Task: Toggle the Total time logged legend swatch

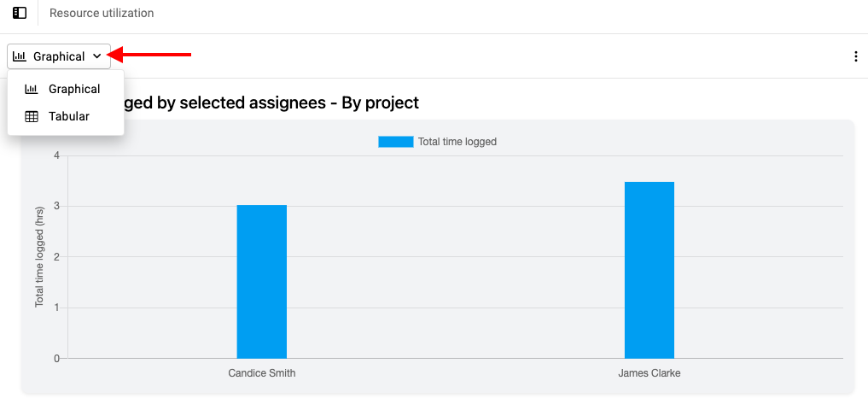Action: (396, 142)
